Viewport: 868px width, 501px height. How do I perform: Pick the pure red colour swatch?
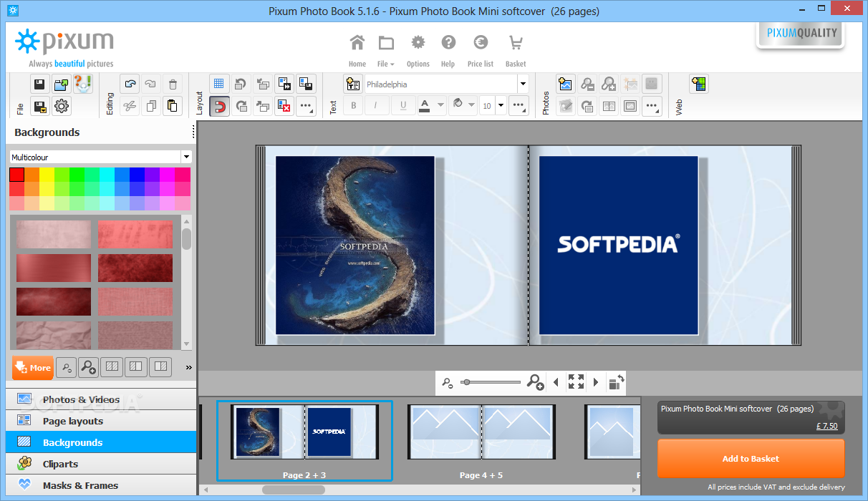[16, 175]
